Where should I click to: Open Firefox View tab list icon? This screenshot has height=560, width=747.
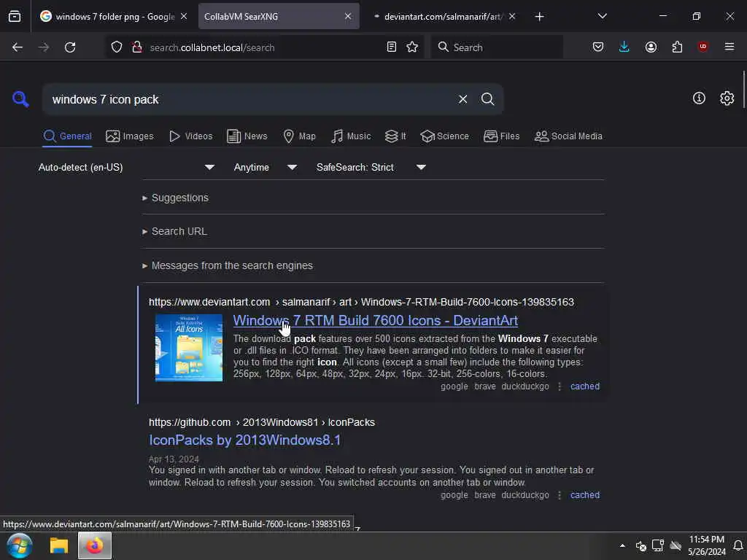click(x=15, y=16)
